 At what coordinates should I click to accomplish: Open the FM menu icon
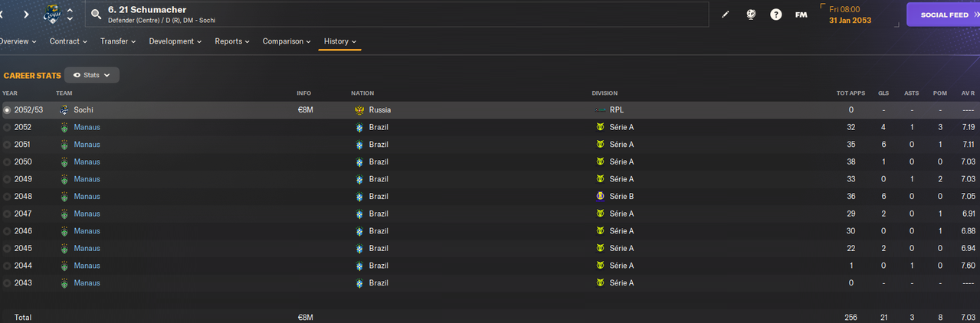point(801,15)
